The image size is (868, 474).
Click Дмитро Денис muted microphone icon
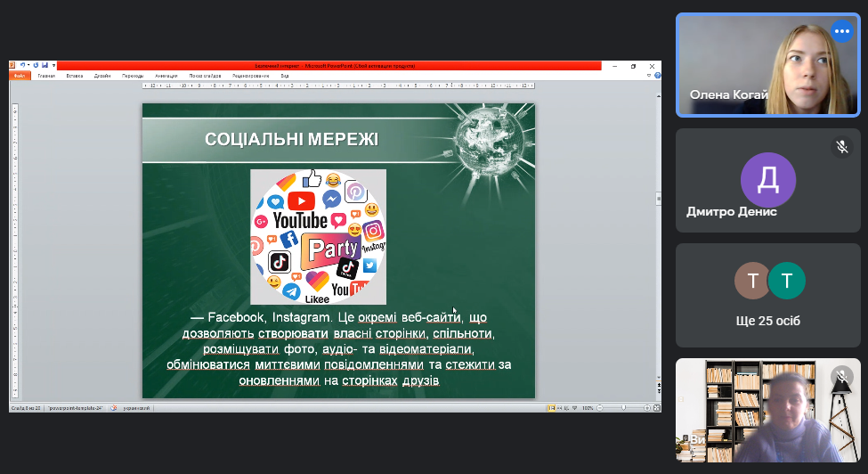coord(841,147)
